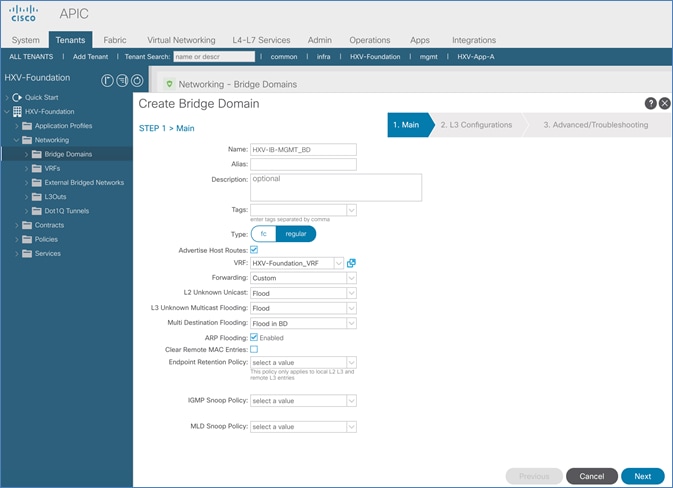The height and width of the screenshot is (488, 673).
Task: Expand the Contracts tree node
Action: [16, 225]
